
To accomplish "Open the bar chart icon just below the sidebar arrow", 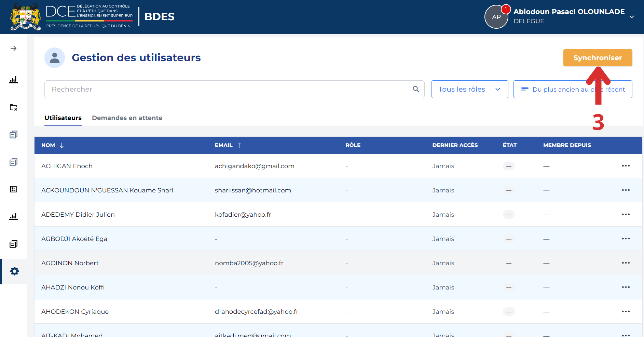I will click(x=13, y=80).
